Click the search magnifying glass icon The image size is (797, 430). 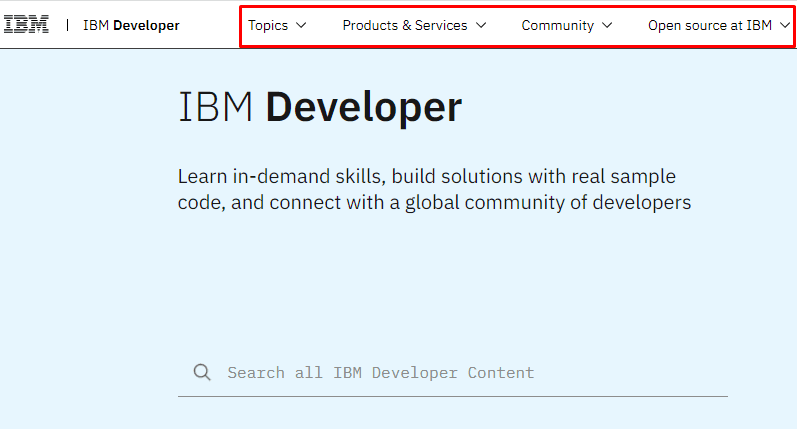click(x=202, y=372)
